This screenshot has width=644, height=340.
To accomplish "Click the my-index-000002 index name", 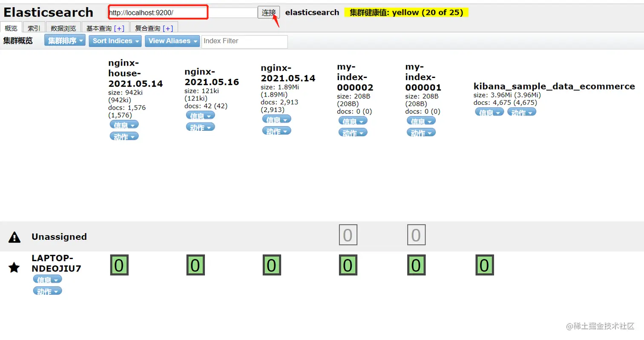I will point(355,77).
